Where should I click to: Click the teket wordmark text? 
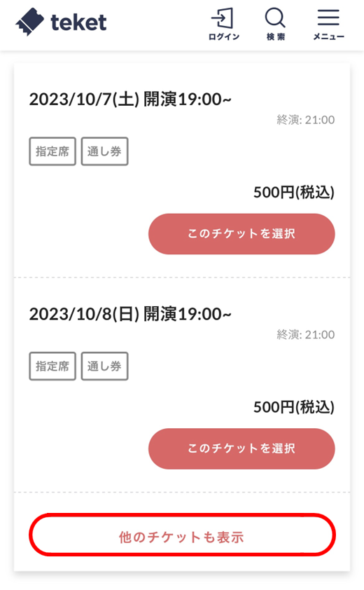click(x=78, y=22)
